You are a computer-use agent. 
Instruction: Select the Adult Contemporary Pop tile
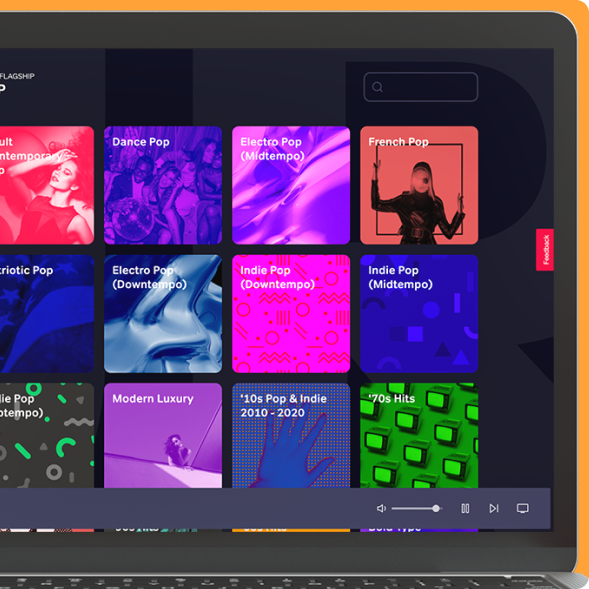47,185
